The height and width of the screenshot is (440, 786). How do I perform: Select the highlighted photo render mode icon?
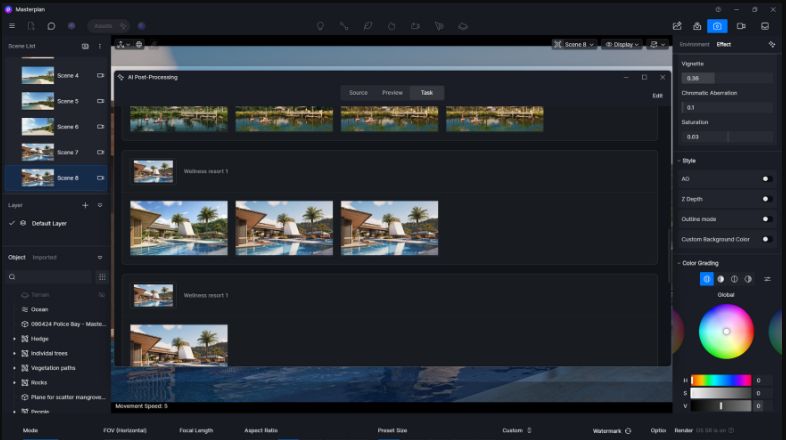717,26
